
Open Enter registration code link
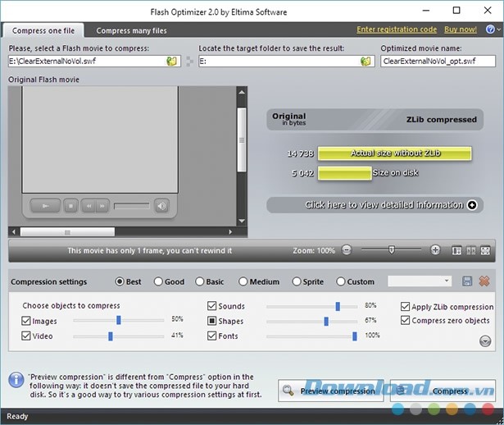point(397,30)
